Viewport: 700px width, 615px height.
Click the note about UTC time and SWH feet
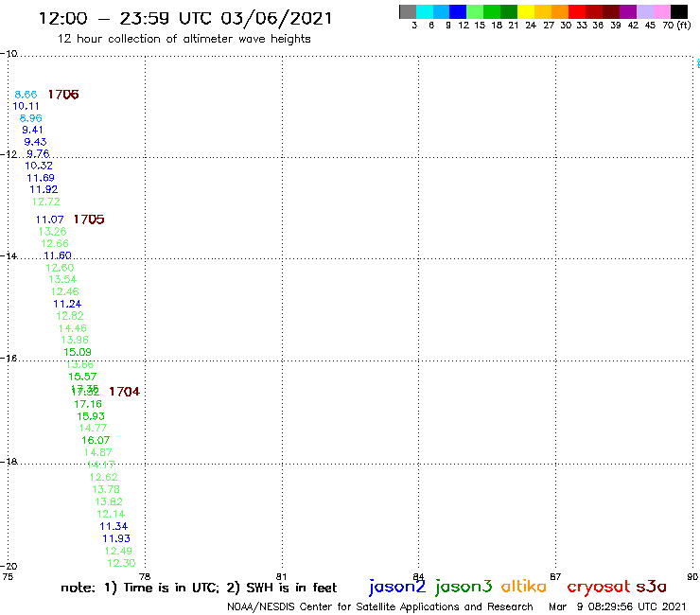coord(199,588)
